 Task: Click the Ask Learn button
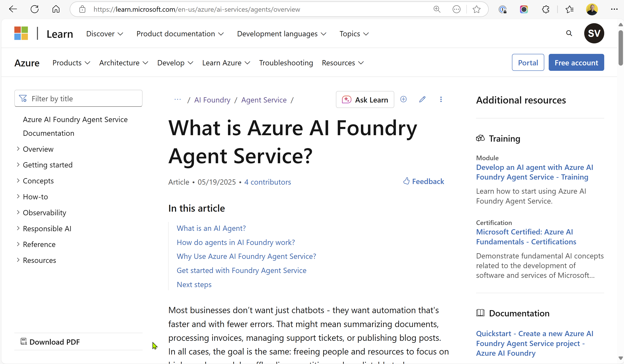365,99
